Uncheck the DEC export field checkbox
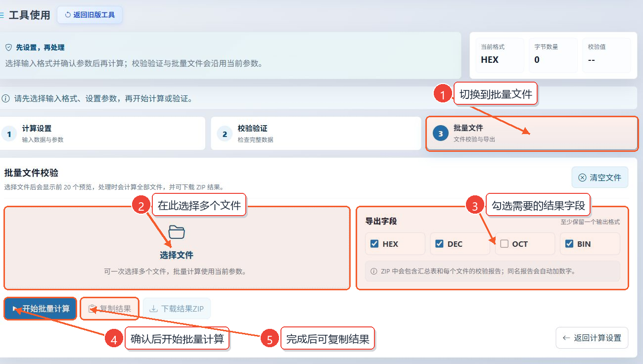The height and width of the screenshot is (364, 643). coord(439,244)
